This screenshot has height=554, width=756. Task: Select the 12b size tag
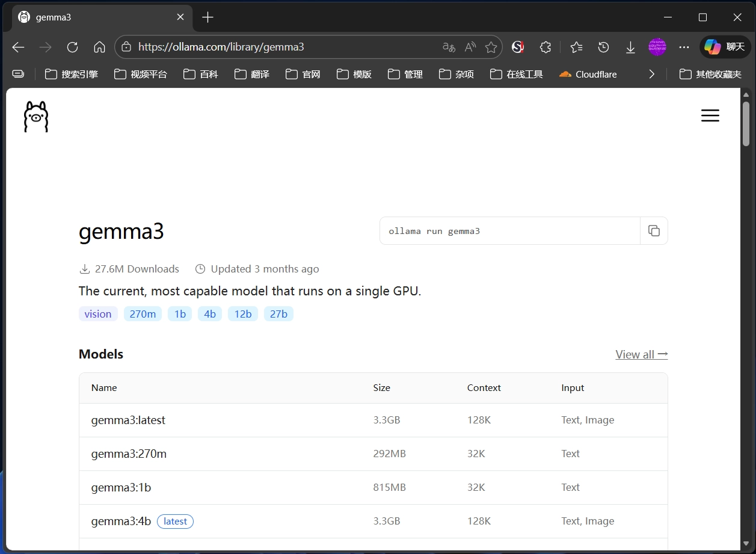coord(243,314)
